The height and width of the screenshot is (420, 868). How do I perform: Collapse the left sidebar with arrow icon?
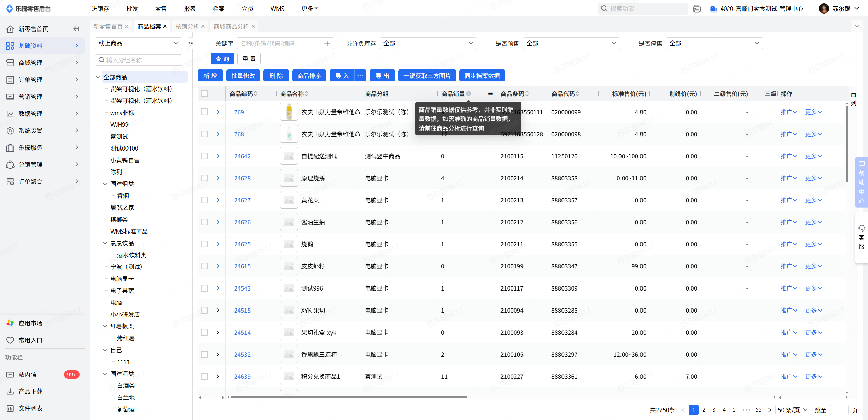click(x=76, y=29)
